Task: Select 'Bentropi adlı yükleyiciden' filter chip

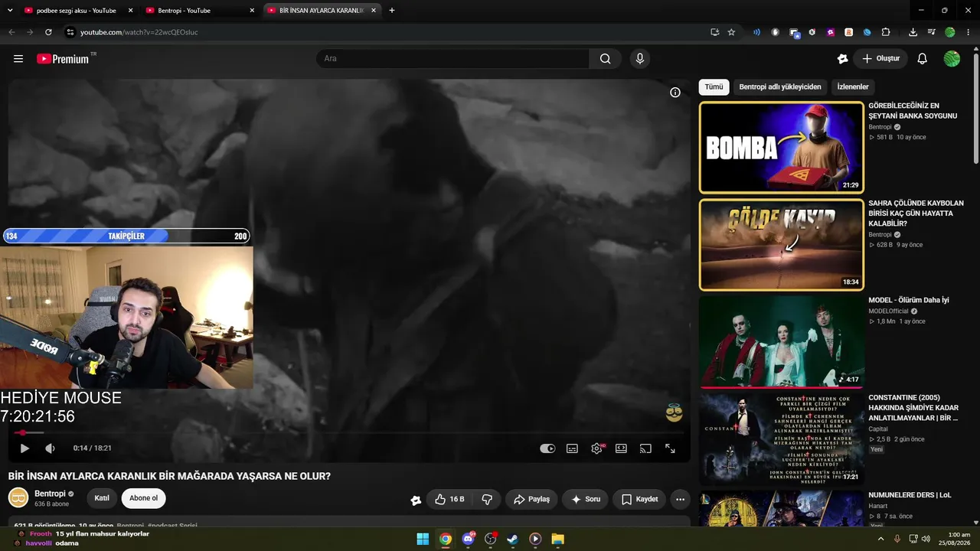Action: pyautogui.click(x=780, y=87)
